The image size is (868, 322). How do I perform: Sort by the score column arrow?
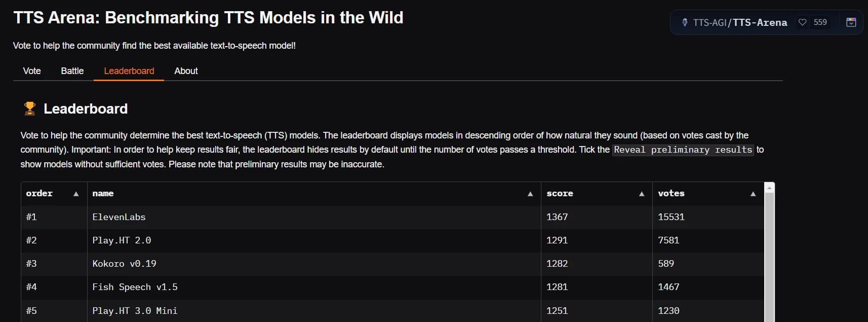(x=642, y=194)
